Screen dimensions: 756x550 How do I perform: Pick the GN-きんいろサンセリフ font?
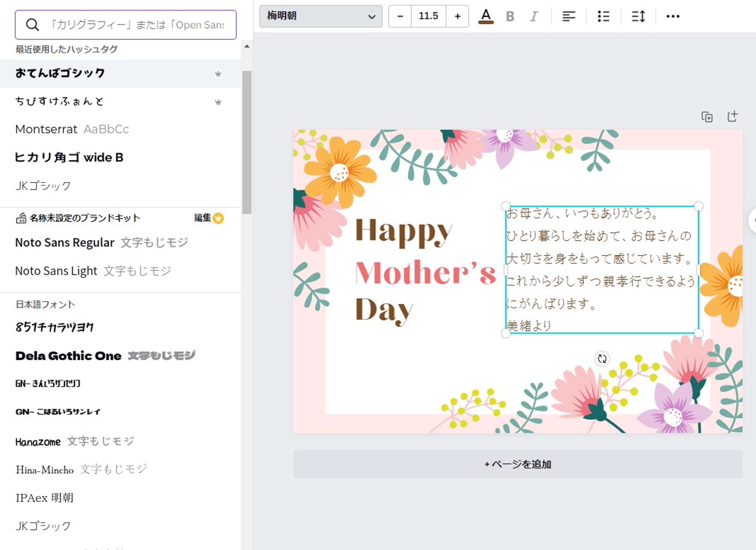tap(120, 384)
